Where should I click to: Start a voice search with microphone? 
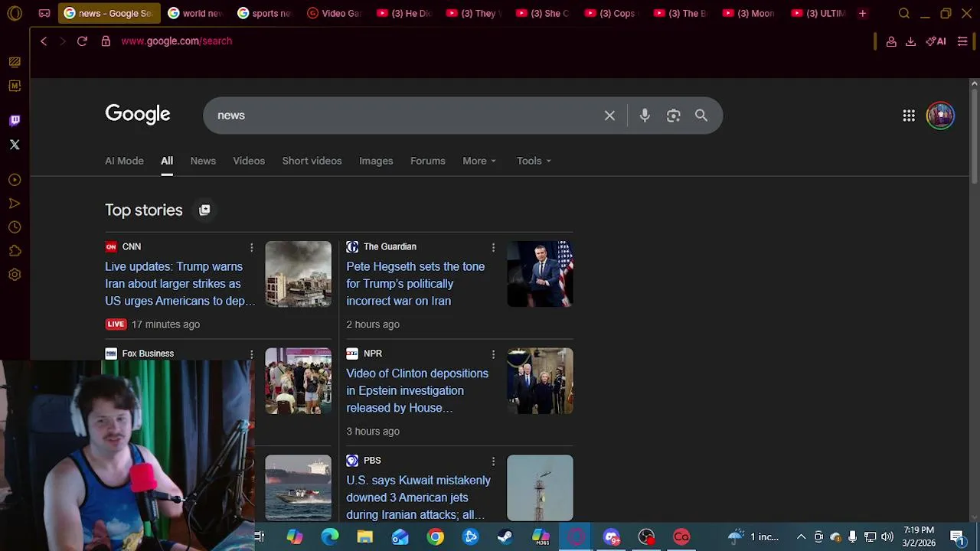(x=645, y=116)
